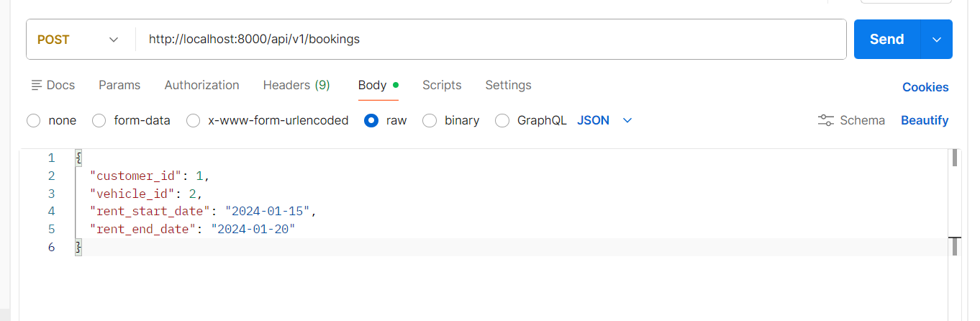Open the Schema icon button
The image size is (980, 321).
[x=826, y=120]
